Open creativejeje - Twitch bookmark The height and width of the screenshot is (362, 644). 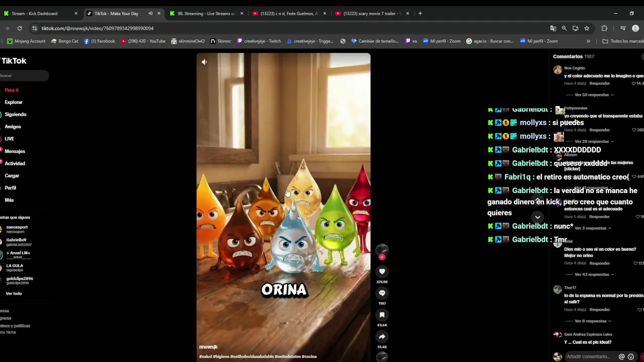click(x=259, y=41)
